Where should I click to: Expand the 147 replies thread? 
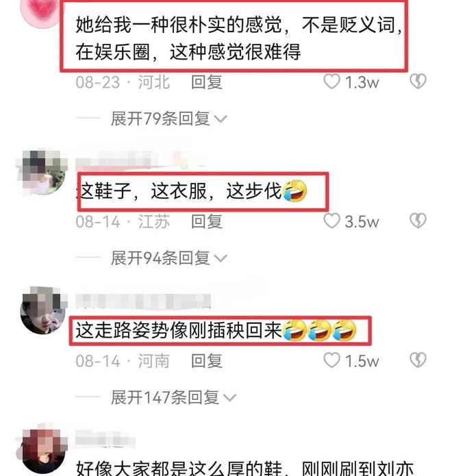click(x=173, y=397)
